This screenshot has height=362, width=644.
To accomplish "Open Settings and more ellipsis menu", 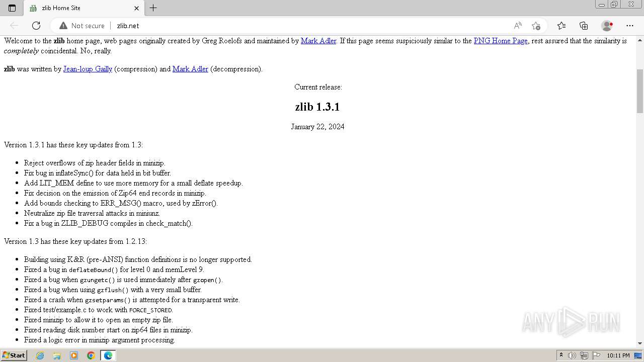I will click(630, 26).
